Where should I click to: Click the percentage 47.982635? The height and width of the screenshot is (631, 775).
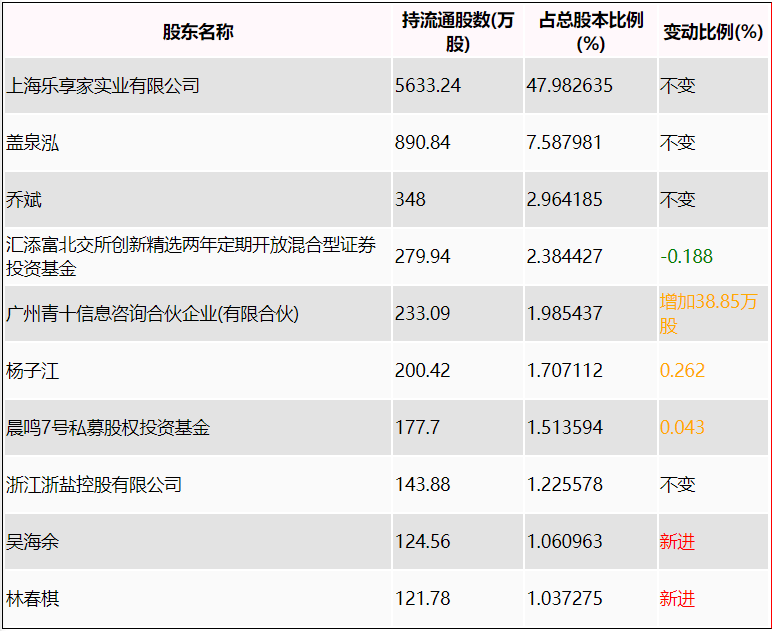[x=569, y=86]
